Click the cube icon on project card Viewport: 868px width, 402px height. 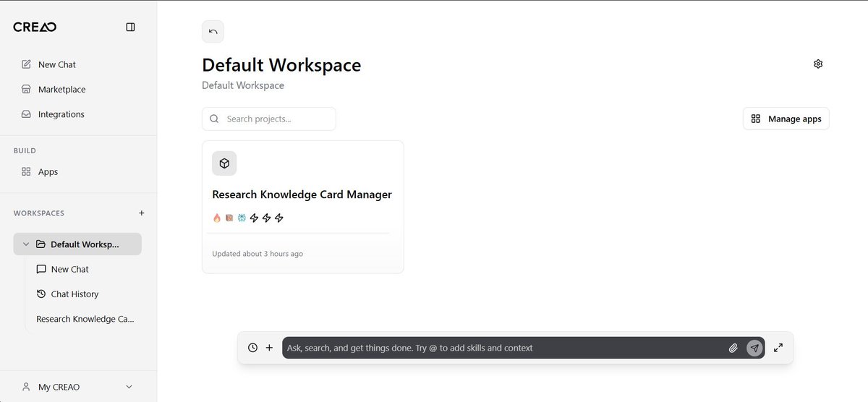point(224,163)
